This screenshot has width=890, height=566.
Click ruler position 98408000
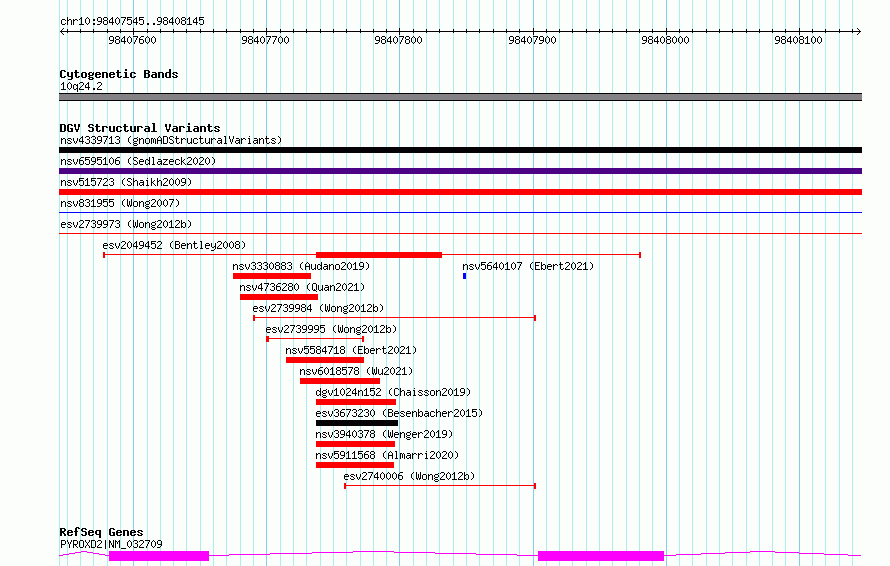[x=665, y=40]
